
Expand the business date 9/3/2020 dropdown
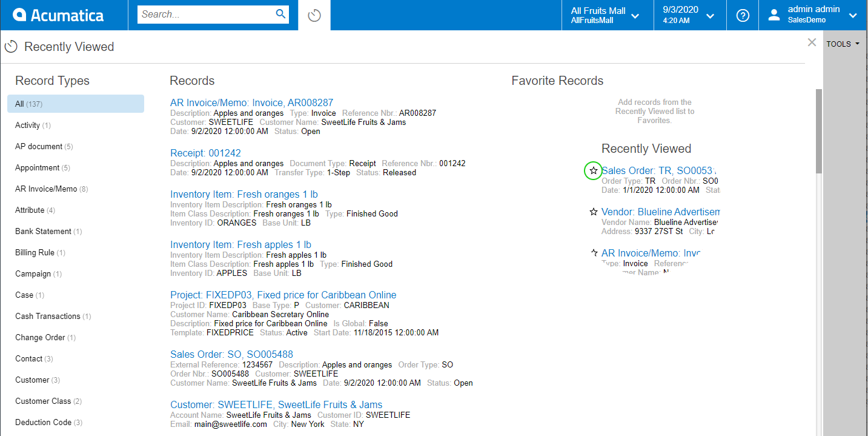click(689, 15)
